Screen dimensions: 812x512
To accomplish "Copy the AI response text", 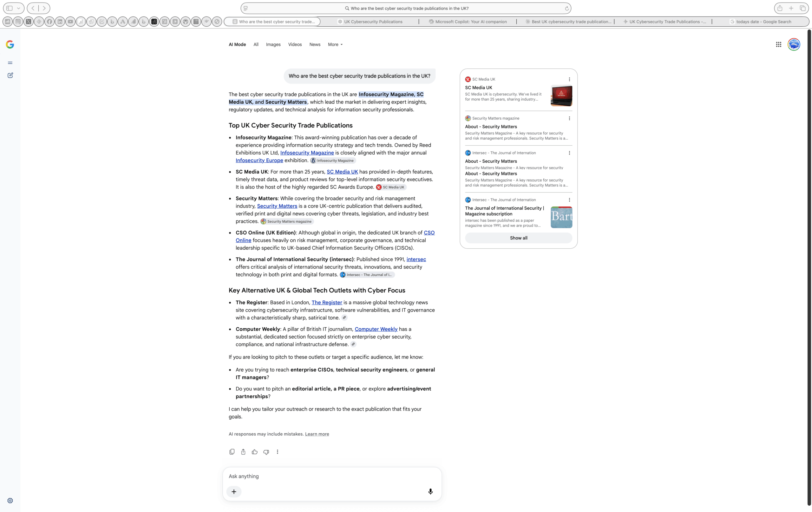I will (x=232, y=452).
